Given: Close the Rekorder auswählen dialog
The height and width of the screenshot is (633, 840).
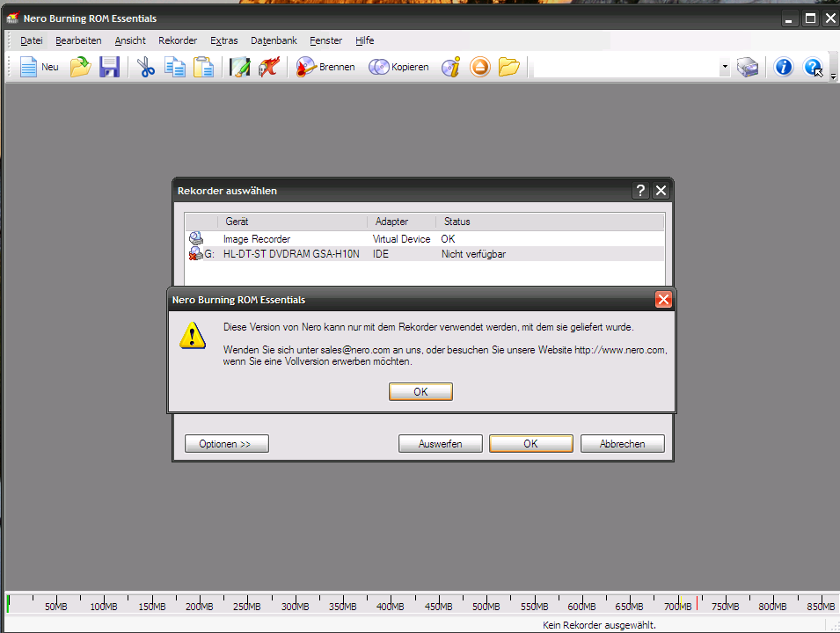Looking at the screenshot, I should click(661, 190).
